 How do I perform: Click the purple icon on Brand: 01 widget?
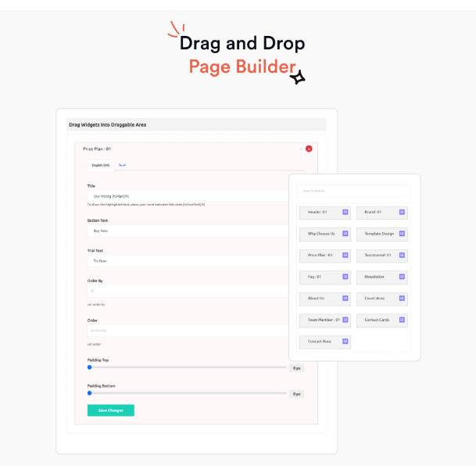click(x=402, y=212)
